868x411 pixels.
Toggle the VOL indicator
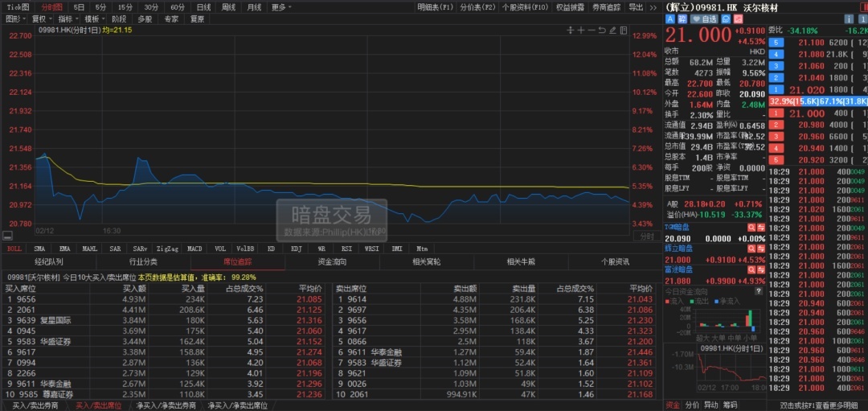(220, 249)
